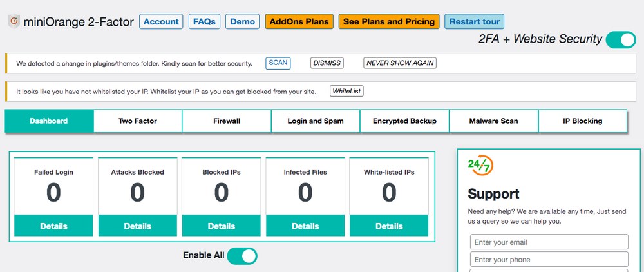This screenshot has height=272, width=644.
Task: Click the Enter your phone field
Action: coord(549,259)
